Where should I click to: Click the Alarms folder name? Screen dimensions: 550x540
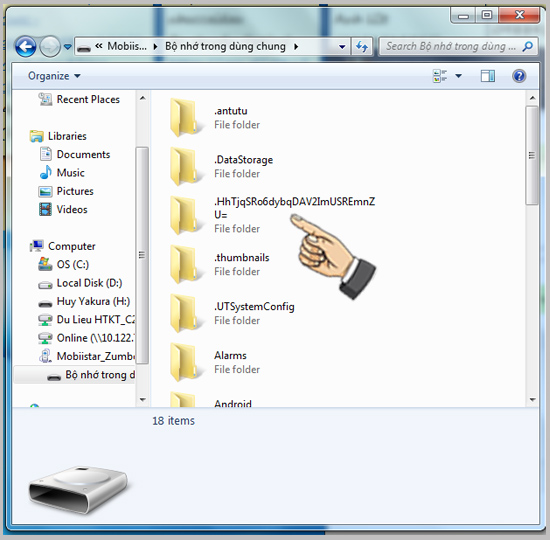(x=230, y=355)
